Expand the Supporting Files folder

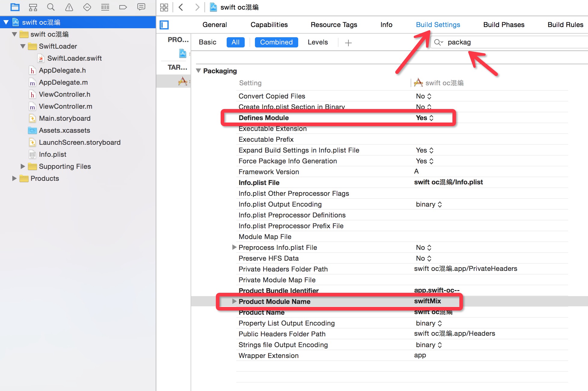pyautogui.click(x=23, y=166)
